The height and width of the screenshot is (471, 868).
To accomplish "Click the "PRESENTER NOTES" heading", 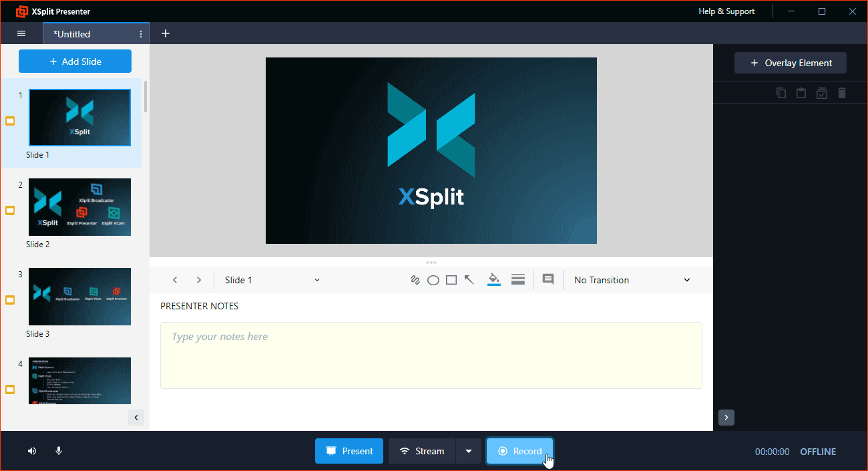I will coord(200,306).
